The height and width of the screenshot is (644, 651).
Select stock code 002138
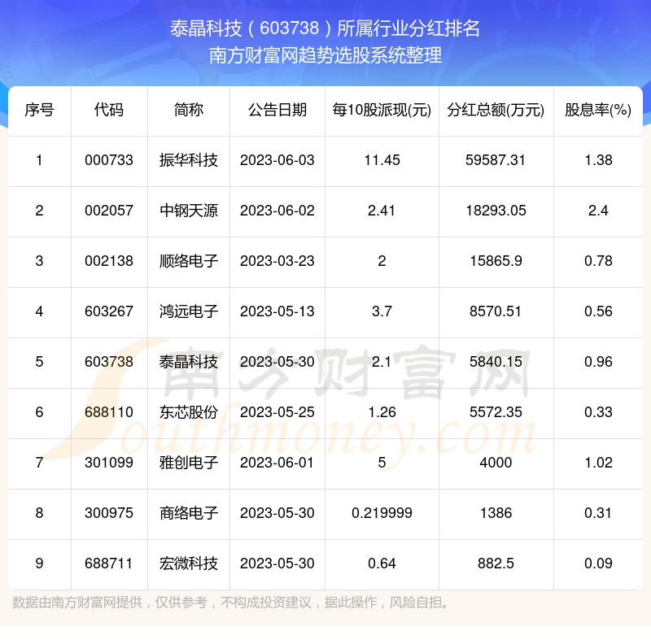pyautogui.click(x=109, y=261)
